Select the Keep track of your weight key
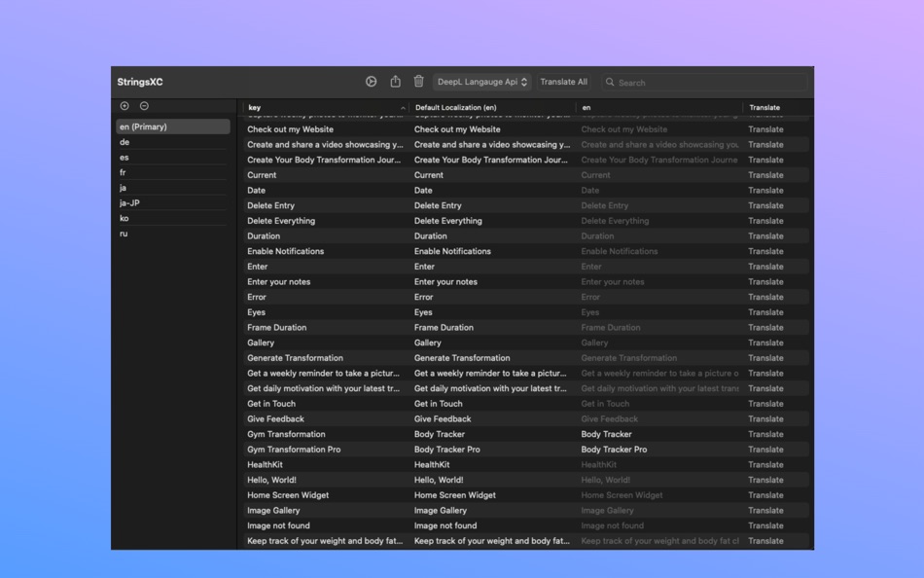Image resolution: width=924 pixels, height=578 pixels. [x=325, y=541]
